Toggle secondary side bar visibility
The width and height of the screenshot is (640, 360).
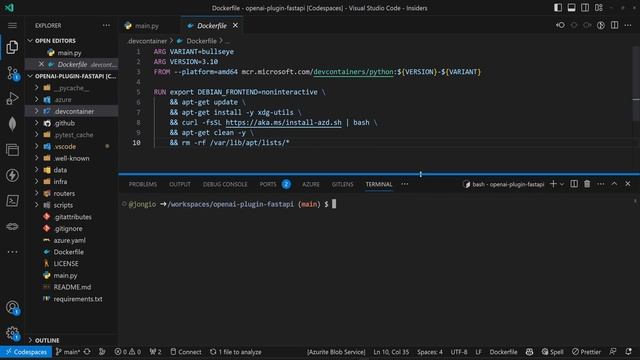pyautogui.click(x=585, y=8)
